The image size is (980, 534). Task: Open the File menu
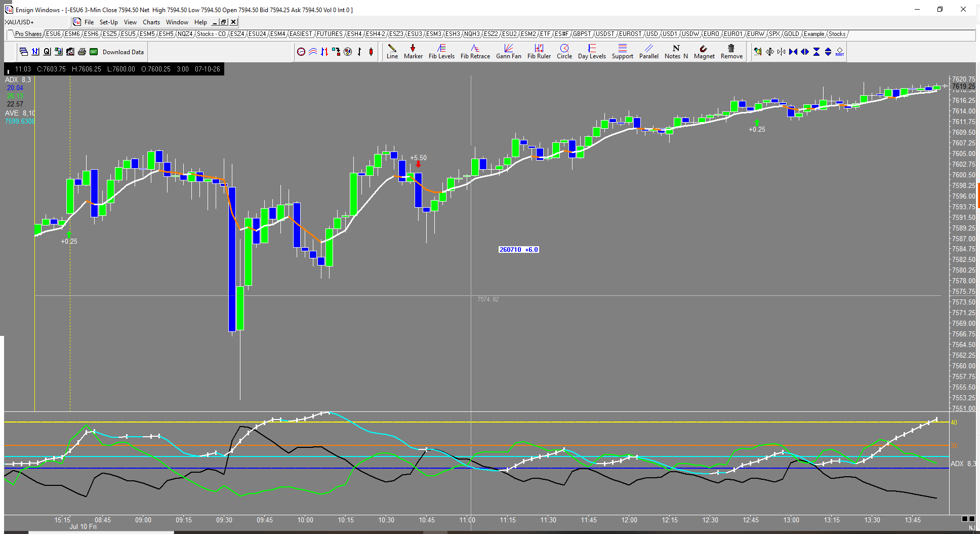pyautogui.click(x=89, y=22)
